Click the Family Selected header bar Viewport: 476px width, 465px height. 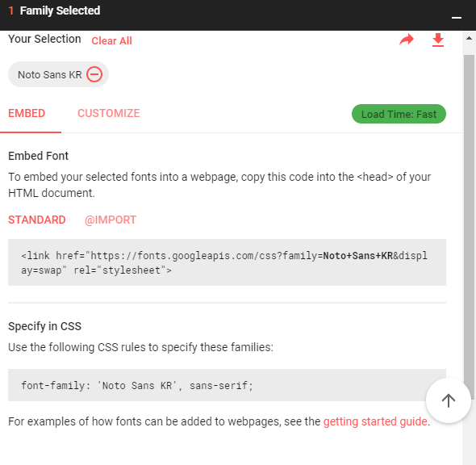pyautogui.click(x=238, y=15)
